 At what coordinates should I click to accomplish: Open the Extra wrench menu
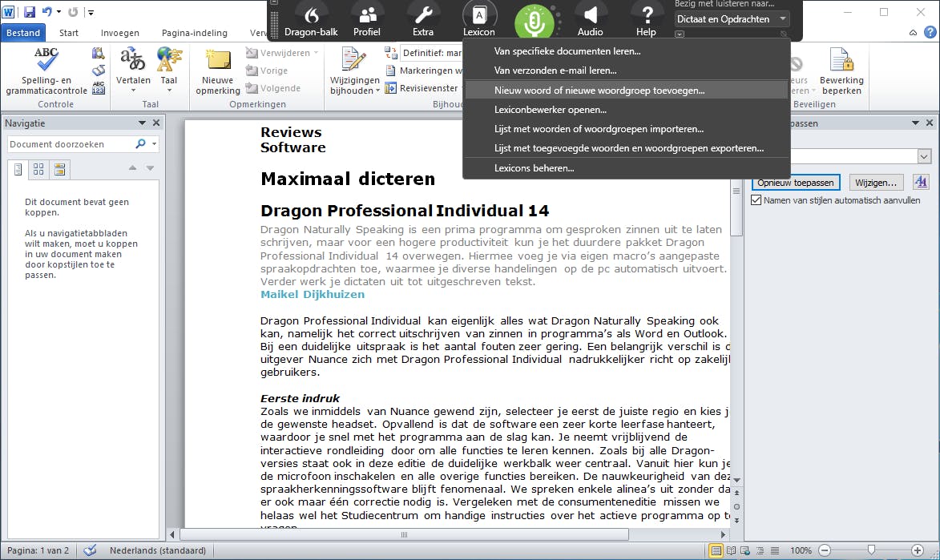pos(422,20)
